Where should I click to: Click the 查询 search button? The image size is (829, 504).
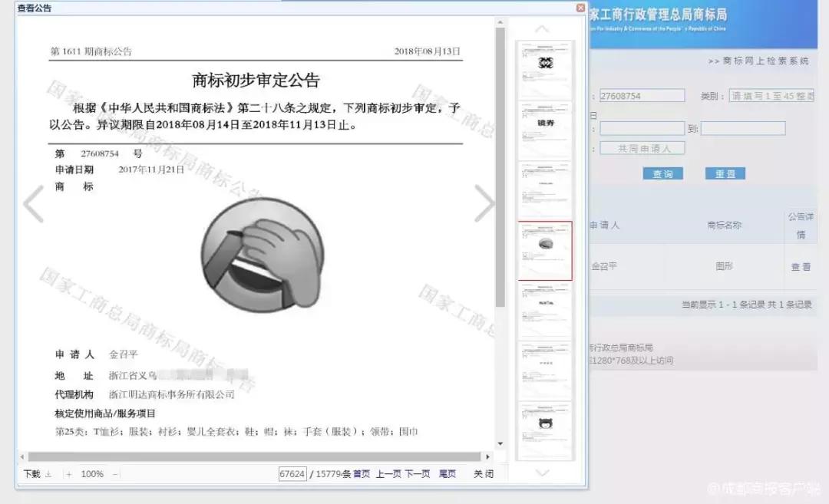coord(663,173)
